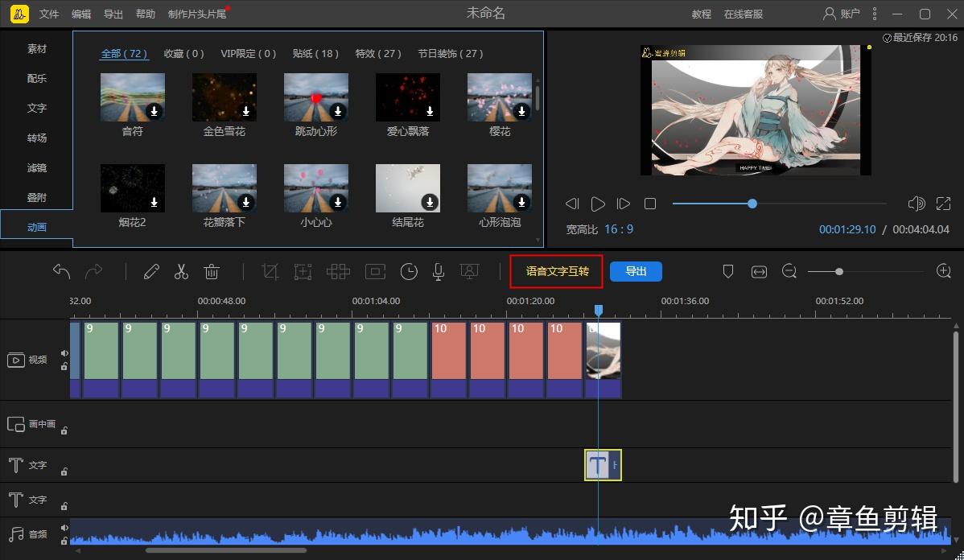
Task: Switch to 配乐 sidebar tab
Action: (37, 78)
